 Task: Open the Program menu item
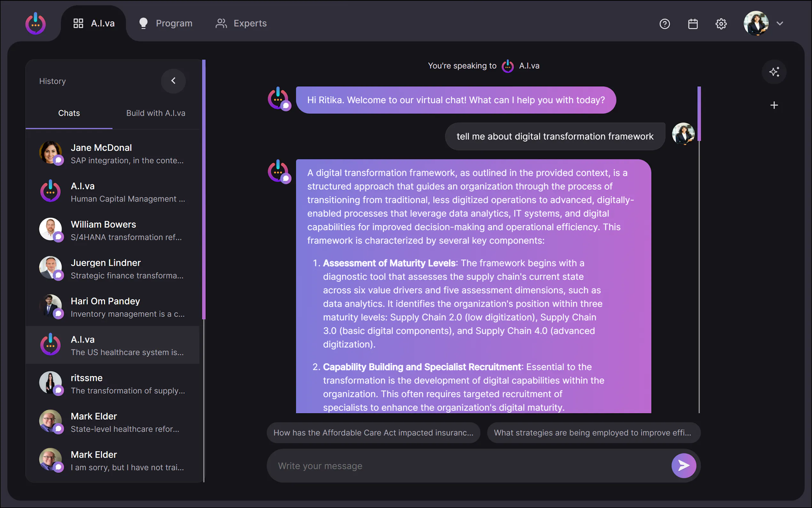[x=166, y=23]
